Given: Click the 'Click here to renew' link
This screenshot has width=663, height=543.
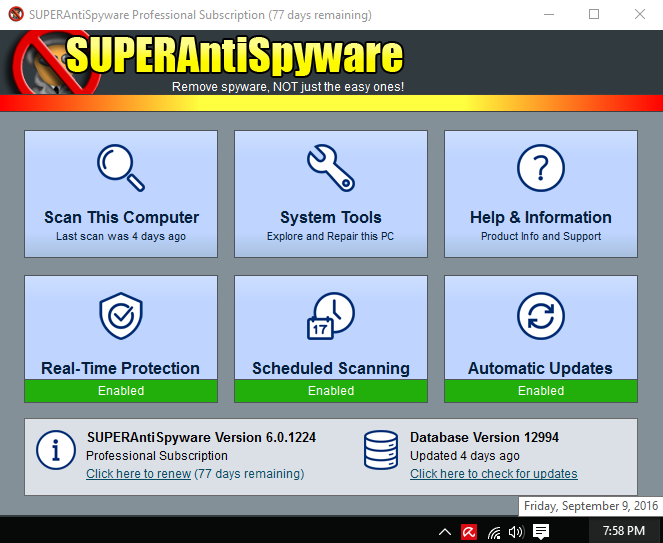Looking at the screenshot, I should coord(139,474).
